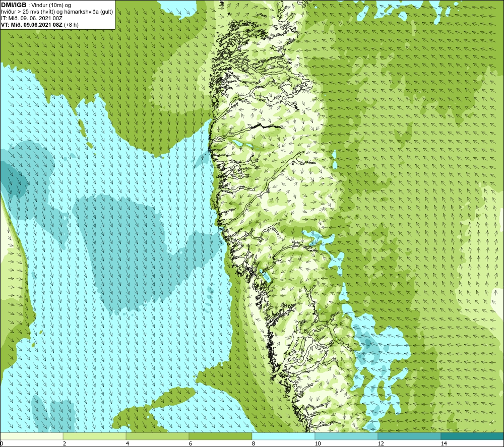
Task: Click the 6–8 m/s green legend swatch
Action: coord(221,436)
